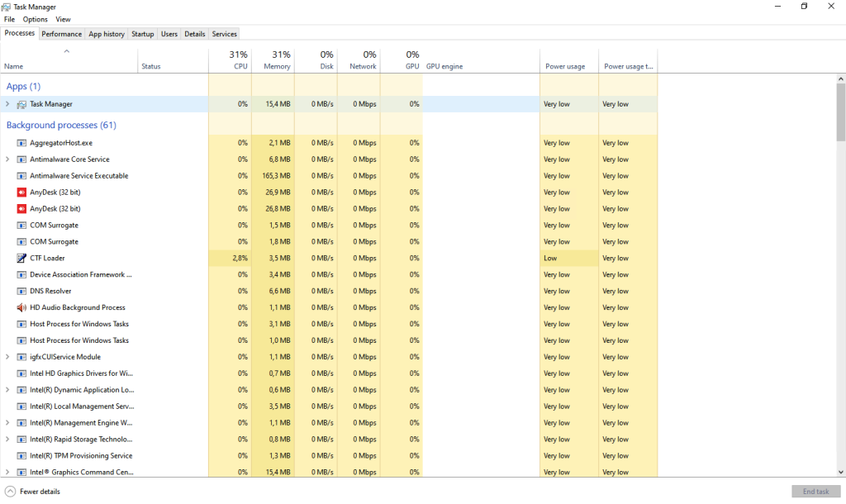Click the Fewer details arrow icon
Viewport: 846px width, 504px height.
click(x=10, y=492)
